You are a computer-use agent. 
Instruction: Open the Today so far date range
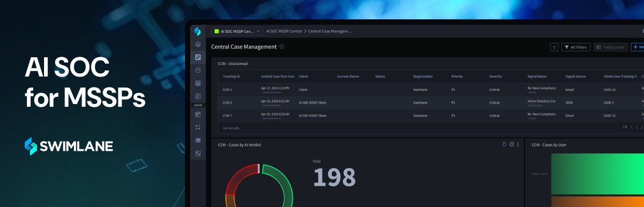[x=611, y=47]
